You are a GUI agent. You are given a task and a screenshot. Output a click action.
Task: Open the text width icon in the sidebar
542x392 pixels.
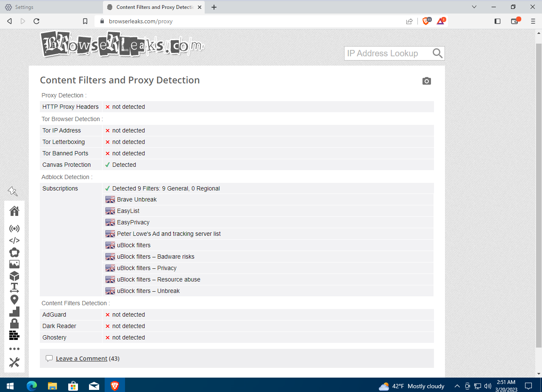(x=14, y=288)
